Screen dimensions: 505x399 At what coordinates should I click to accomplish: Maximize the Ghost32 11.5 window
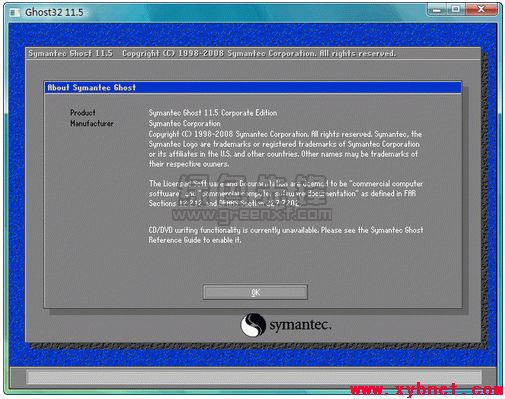click(455, 9)
